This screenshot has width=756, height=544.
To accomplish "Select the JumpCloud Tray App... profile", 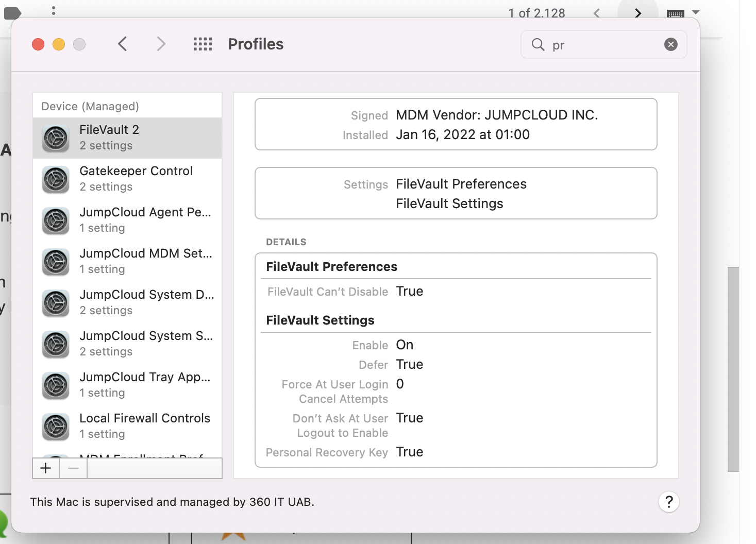I will coord(127,385).
